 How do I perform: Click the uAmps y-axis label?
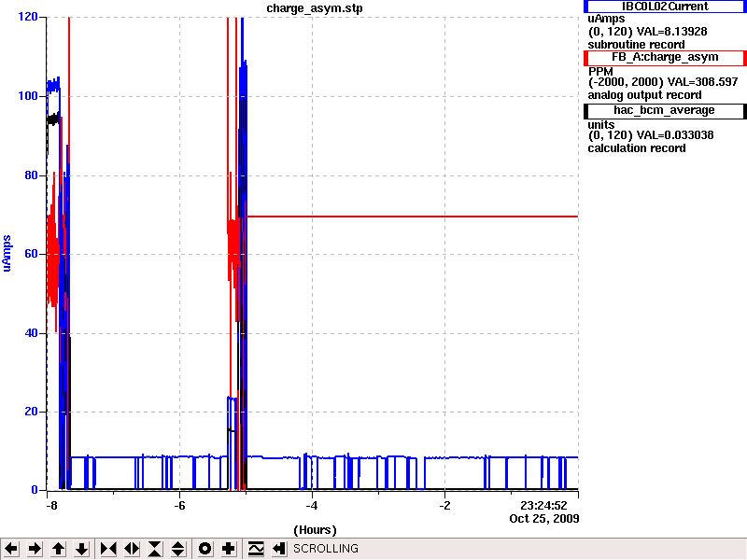pos(7,253)
